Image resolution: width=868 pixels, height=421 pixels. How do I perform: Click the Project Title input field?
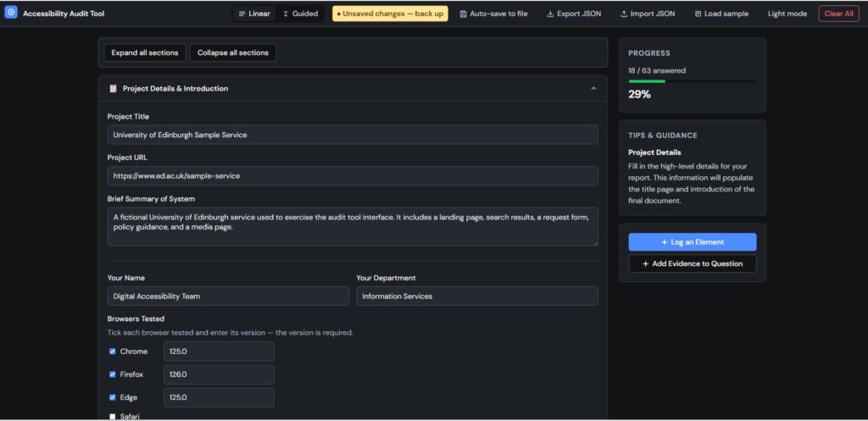click(353, 135)
